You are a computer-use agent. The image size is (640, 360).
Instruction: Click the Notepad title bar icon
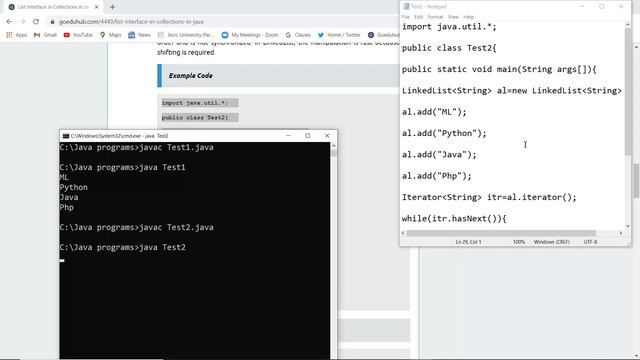pyautogui.click(x=406, y=7)
